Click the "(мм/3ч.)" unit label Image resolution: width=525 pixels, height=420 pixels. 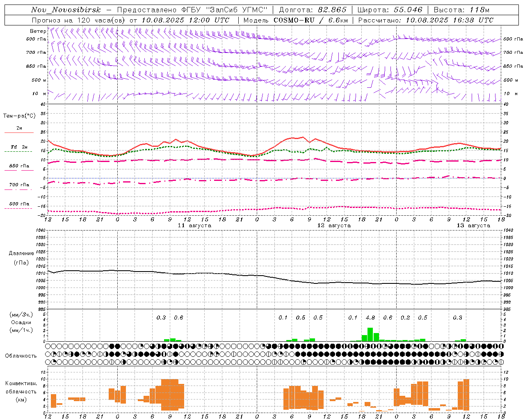tap(21, 314)
